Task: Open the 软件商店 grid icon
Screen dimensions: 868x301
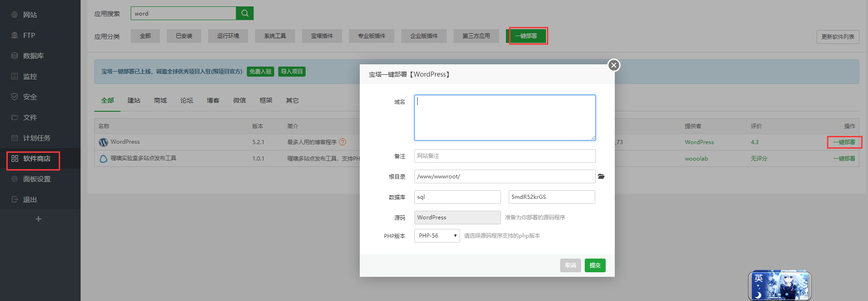Action: pyautogui.click(x=15, y=158)
